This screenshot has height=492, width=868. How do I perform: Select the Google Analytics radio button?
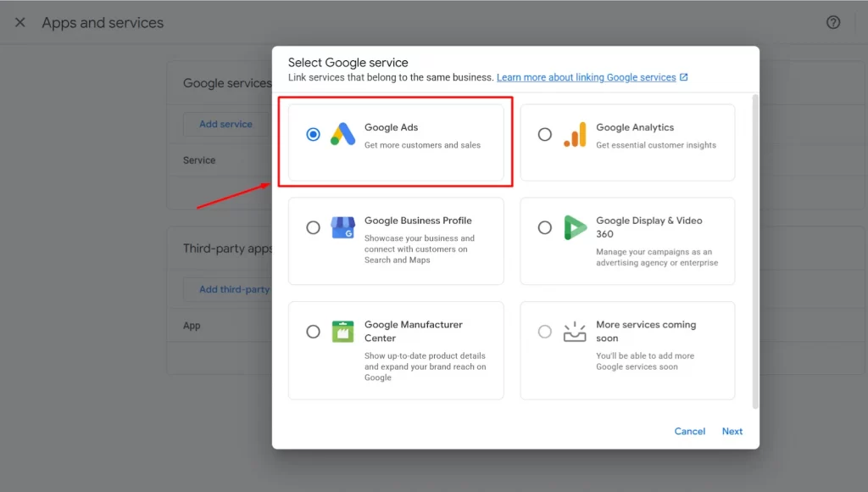(x=545, y=134)
